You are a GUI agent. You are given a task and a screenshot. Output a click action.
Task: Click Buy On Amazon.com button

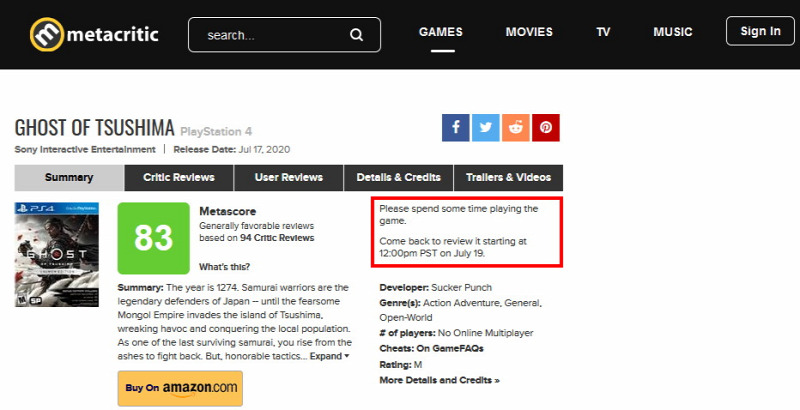click(180, 388)
